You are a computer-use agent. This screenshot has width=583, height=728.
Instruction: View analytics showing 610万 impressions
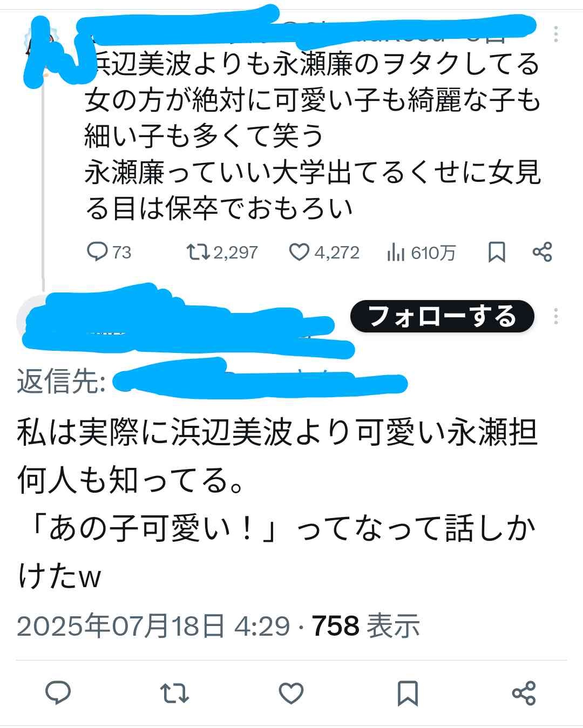pos(422,252)
